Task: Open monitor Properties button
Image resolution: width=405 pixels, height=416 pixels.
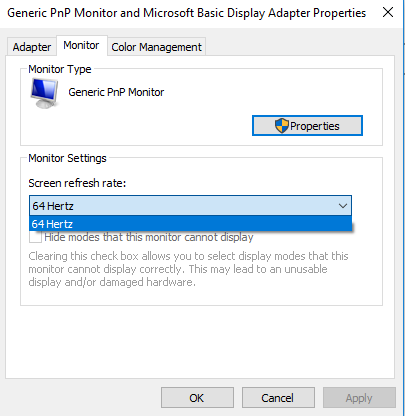Action: point(307,126)
